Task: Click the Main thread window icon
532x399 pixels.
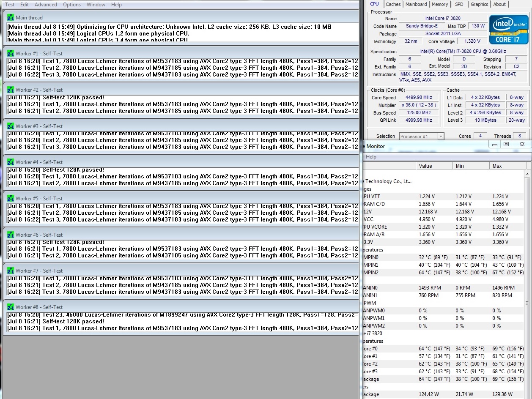Action: click(x=11, y=18)
